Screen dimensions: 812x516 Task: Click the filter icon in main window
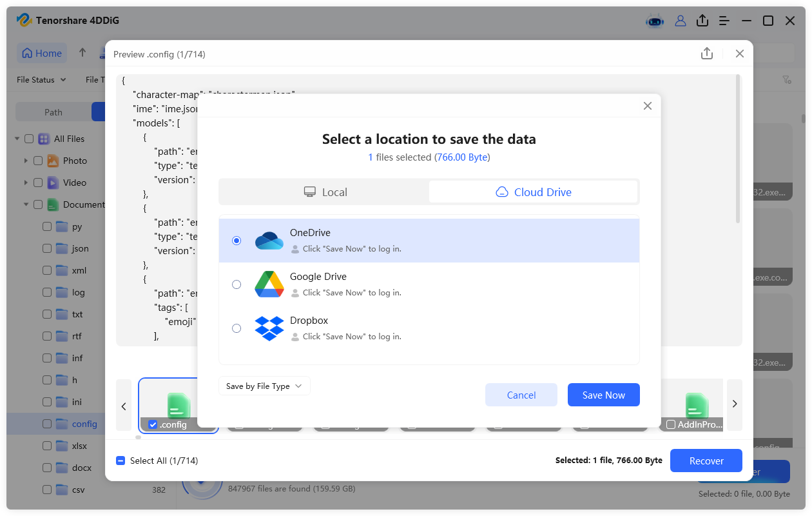tap(787, 80)
